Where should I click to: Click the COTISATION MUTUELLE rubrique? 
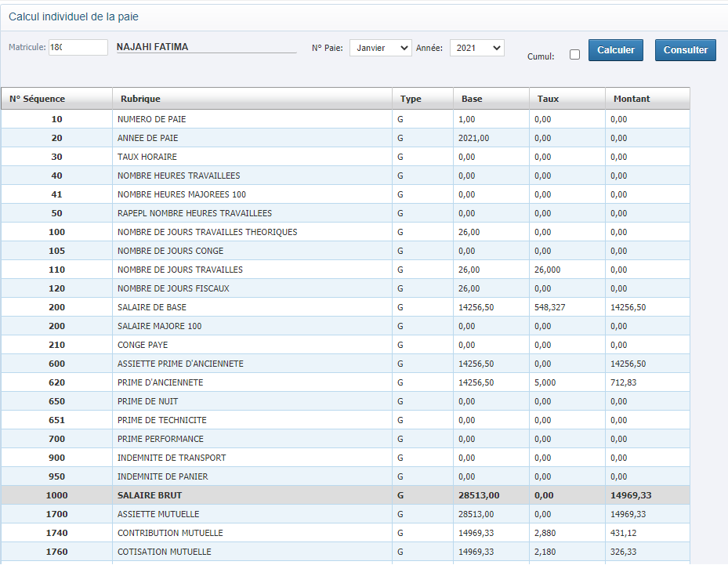(x=165, y=552)
